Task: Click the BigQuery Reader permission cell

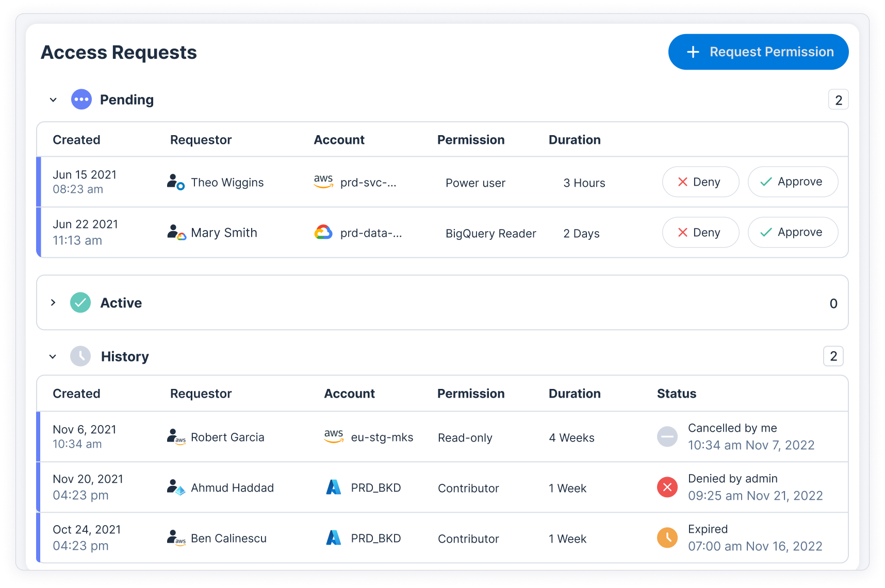Action: (491, 234)
